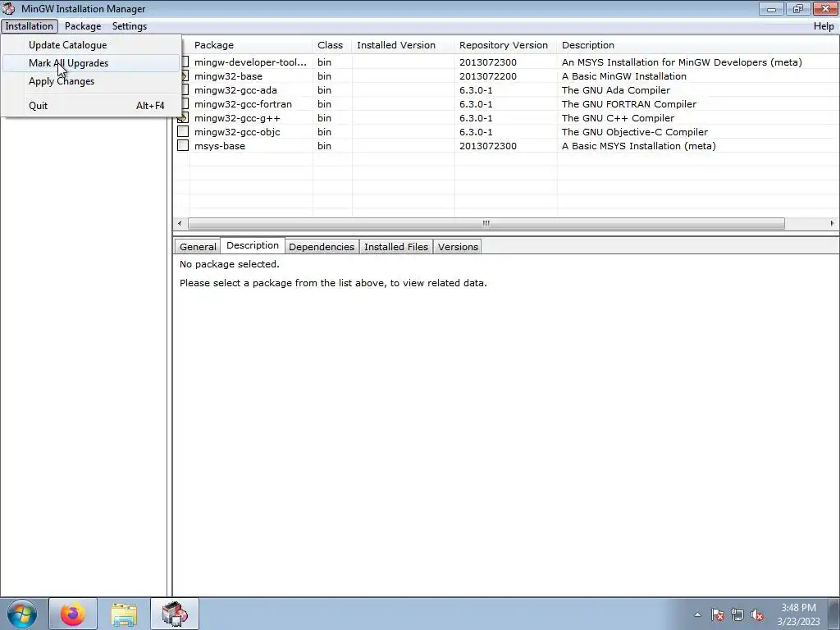840x630 pixels.
Task: Click the taskbar clock showing 3:48 PM
Action: [798, 614]
